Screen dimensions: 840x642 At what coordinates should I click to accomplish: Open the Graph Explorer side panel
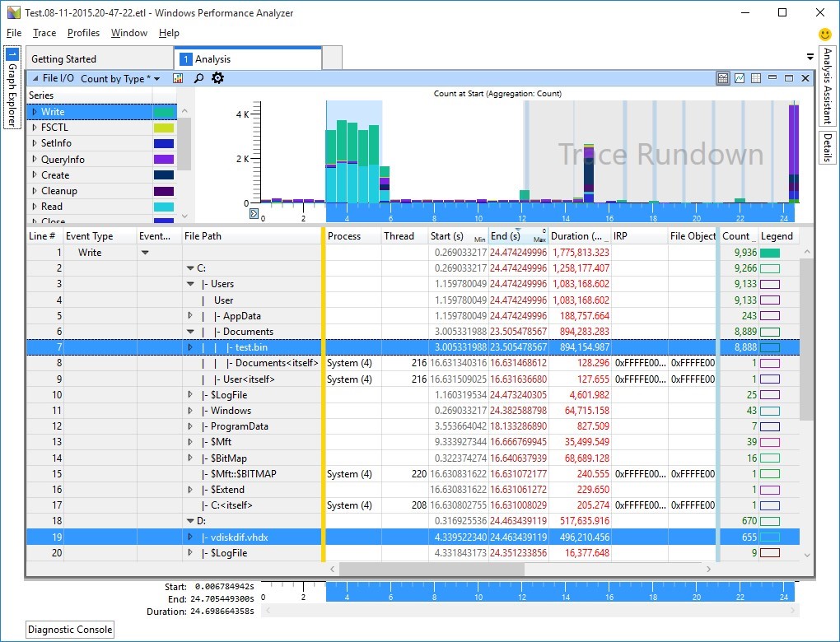click(12, 88)
